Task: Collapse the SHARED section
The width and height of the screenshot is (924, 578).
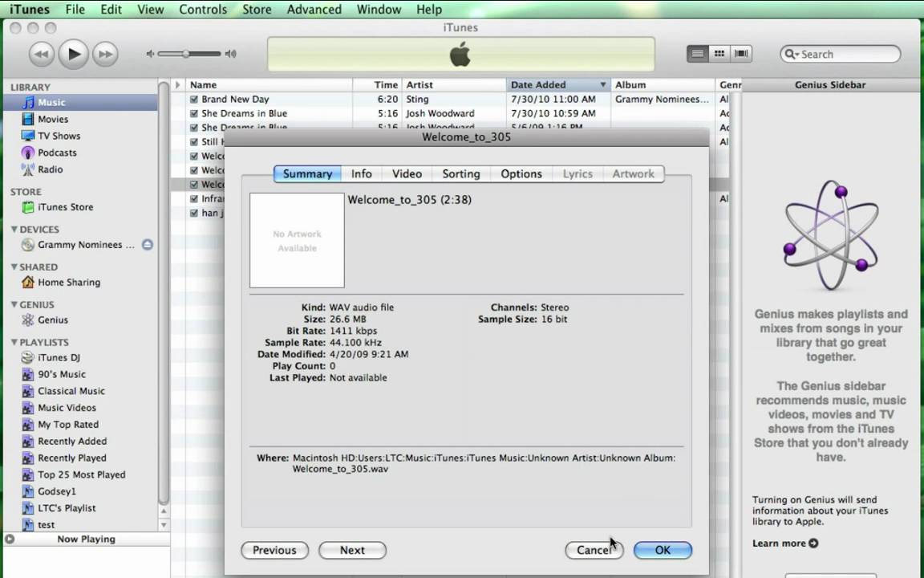Action: coord(14,267)
